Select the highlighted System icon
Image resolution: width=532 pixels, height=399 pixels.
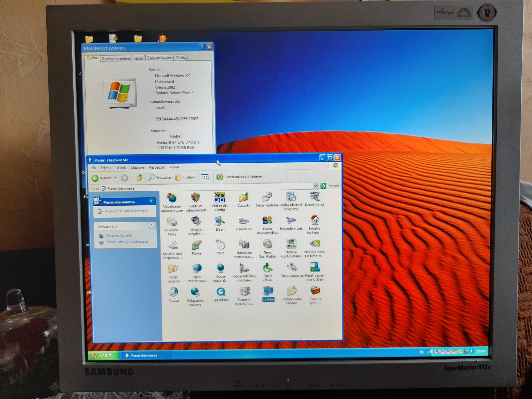(x=268, y=294)
